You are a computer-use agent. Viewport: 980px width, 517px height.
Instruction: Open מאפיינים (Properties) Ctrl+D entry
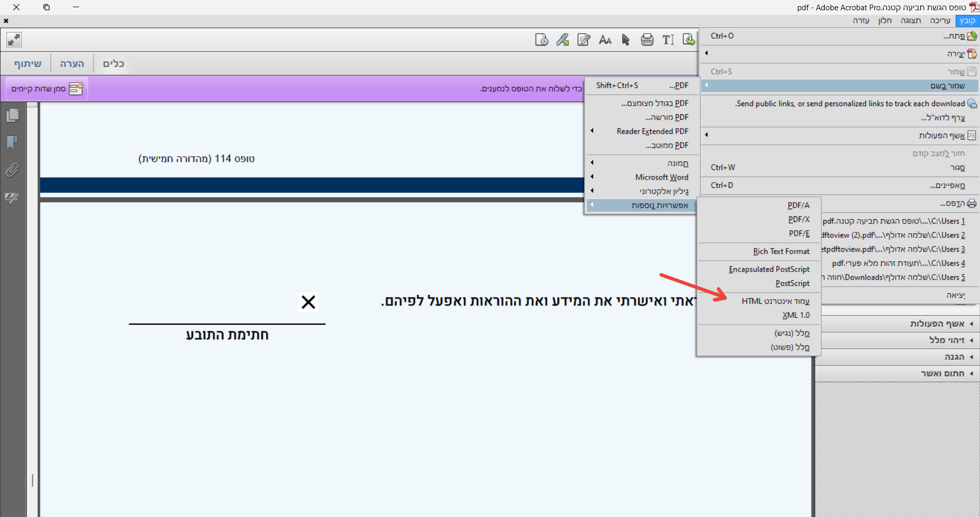(841, 185)
